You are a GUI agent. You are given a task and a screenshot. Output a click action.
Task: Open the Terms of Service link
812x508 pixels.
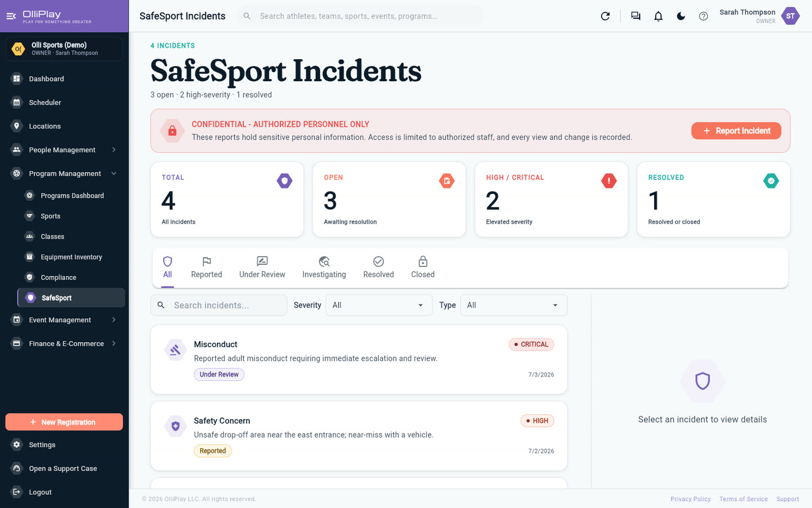pyautogui.click(x=743, y=499)
